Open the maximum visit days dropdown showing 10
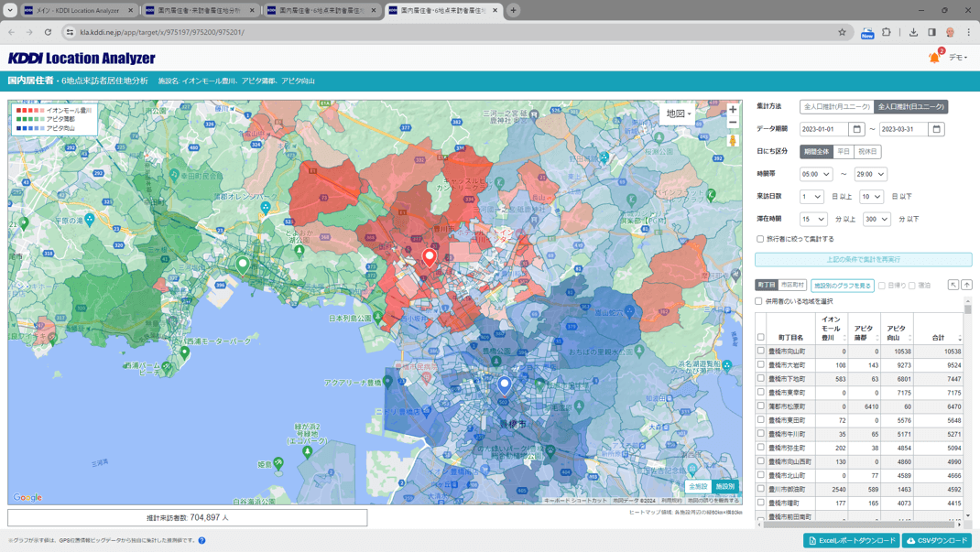The image size is (980, 552). [871, 197]
